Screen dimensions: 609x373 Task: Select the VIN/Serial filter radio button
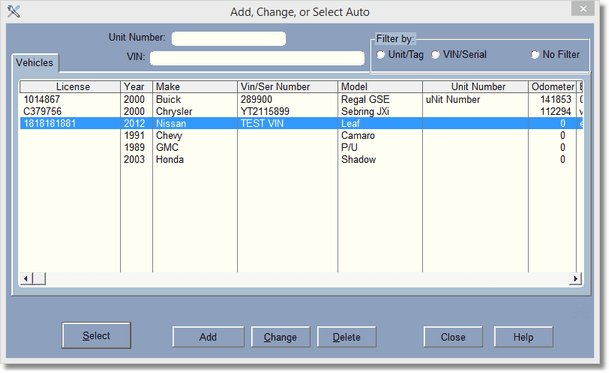click(435, 55)
